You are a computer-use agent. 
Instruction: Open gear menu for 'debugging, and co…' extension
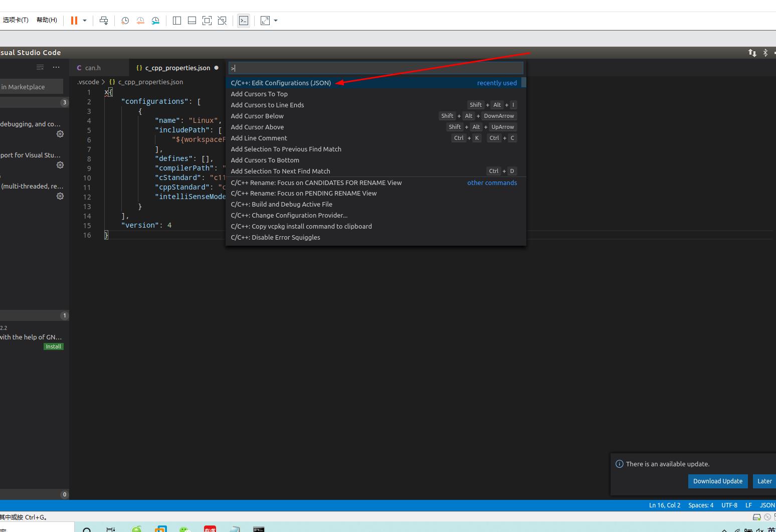tap(60, 134)
